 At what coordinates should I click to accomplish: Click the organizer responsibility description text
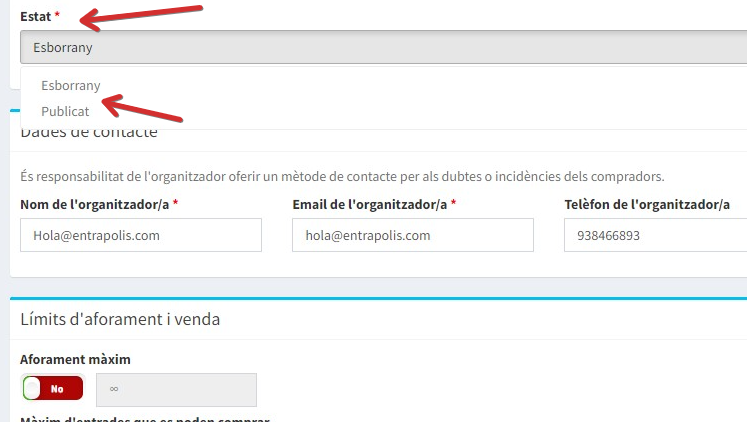click(342, 176)
